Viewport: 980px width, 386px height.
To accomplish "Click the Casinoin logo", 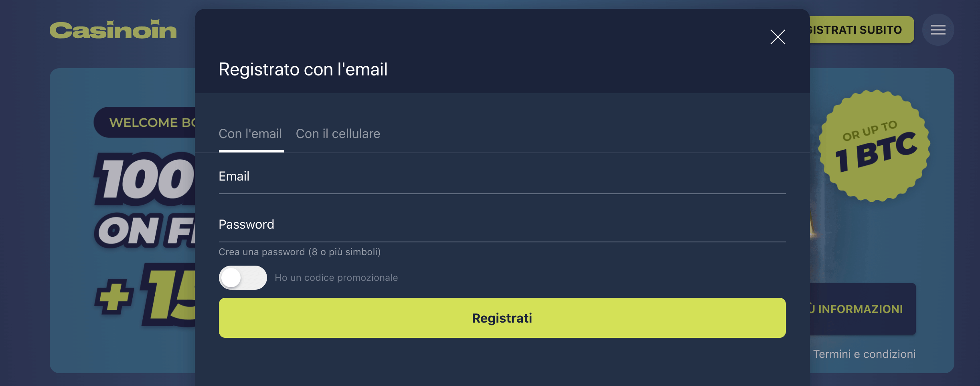I will click(113, 29).
